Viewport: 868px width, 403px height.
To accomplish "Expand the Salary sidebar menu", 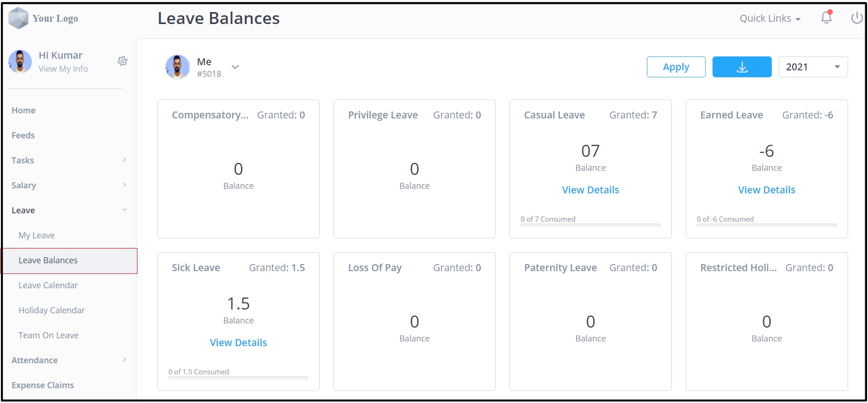I will [x=69, y=185].
